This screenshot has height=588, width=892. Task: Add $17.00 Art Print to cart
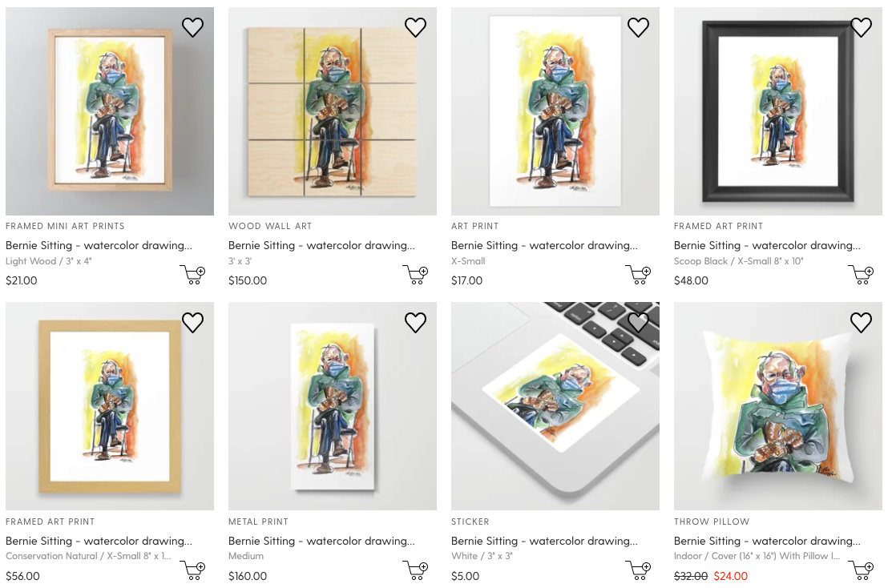tap(638, 275)
